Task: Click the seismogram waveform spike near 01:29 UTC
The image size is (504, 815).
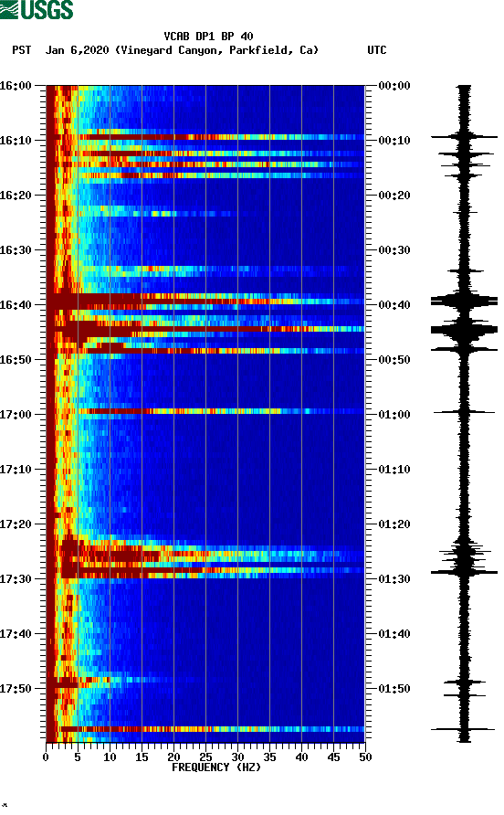Action: click(464, 572)
